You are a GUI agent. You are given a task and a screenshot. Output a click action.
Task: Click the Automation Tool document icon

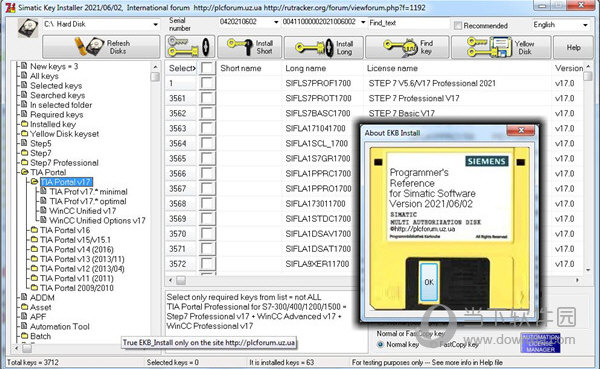[24, 326]
